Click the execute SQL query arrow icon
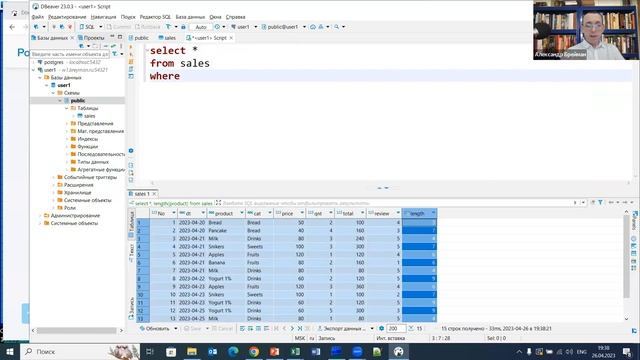640x360 pixels. [131, 47]
